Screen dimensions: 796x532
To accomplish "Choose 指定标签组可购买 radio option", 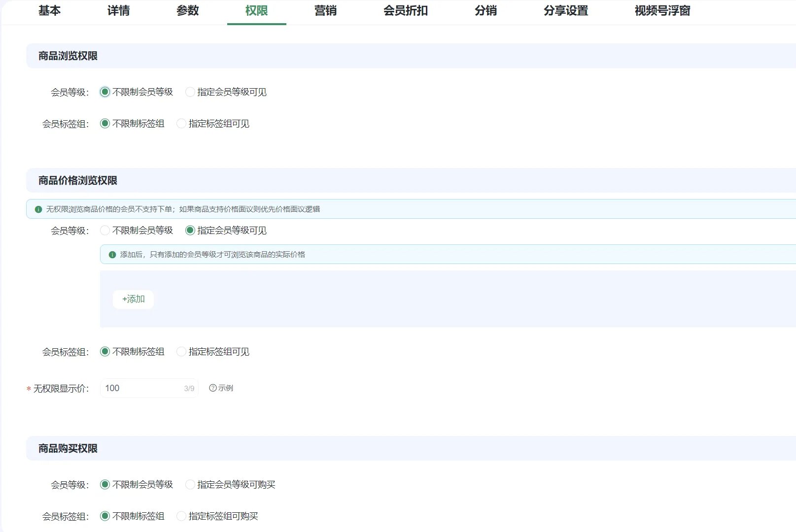I will pos(181,516).
